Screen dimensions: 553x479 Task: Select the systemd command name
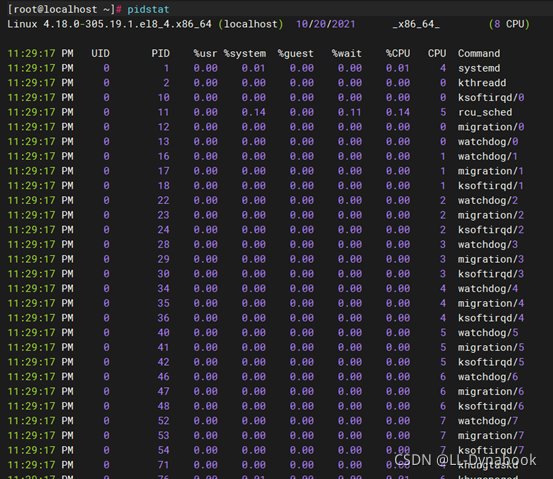click(479, 68)
